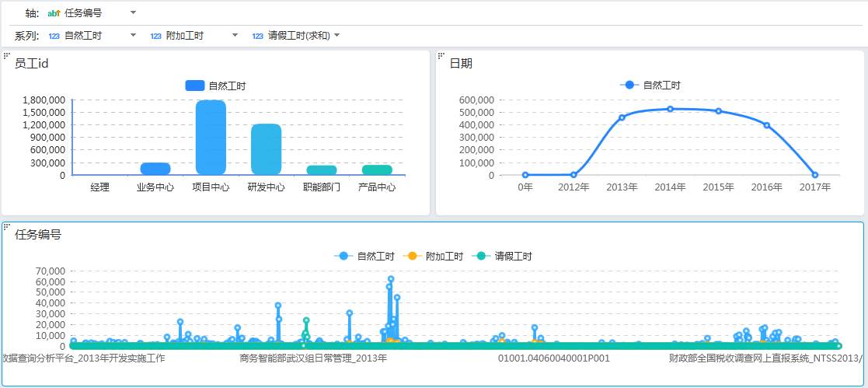Click the 附加工时 series field name

(185, 36)
